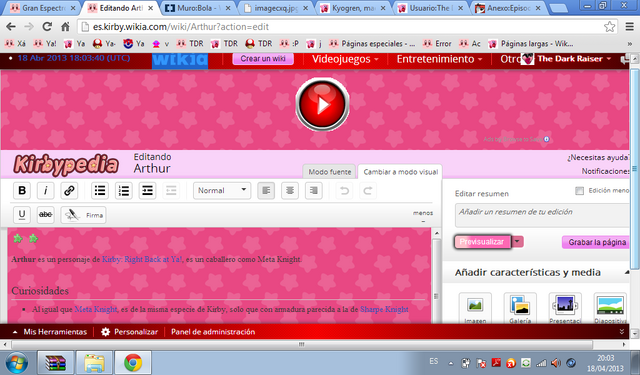Follow the Kirby: Right Back at Ya! link
Screen dimensions: 640x375
click(142, 259)
